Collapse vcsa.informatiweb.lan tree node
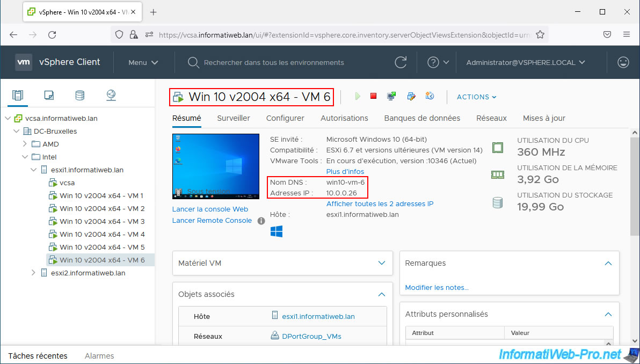 [x=8, y=118]
